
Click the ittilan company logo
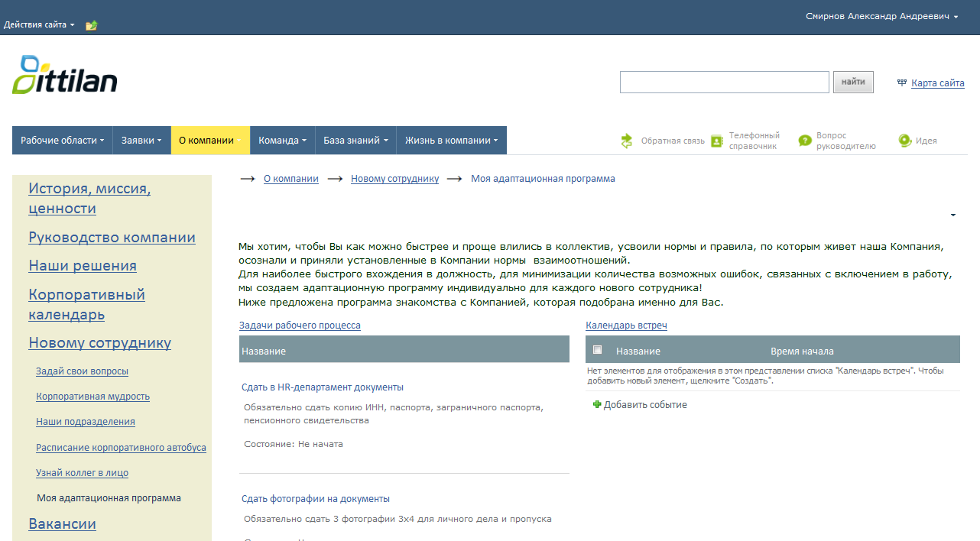point(65,76)
